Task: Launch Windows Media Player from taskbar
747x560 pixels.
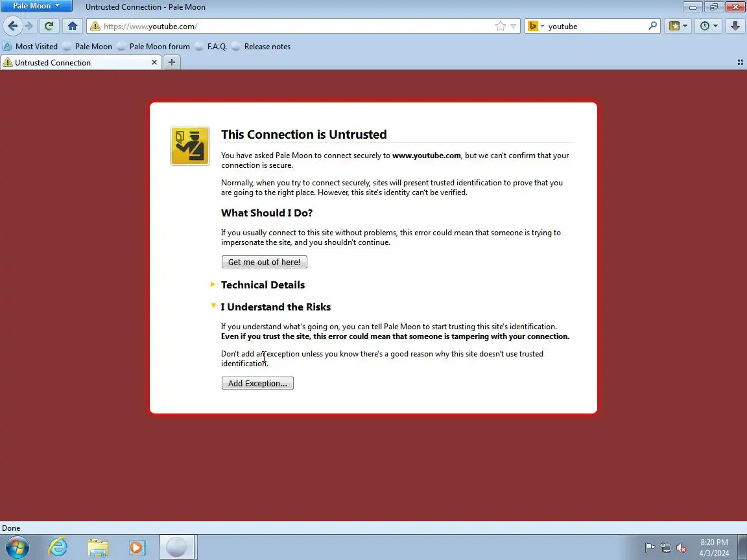Action: (x=137, y=548)
